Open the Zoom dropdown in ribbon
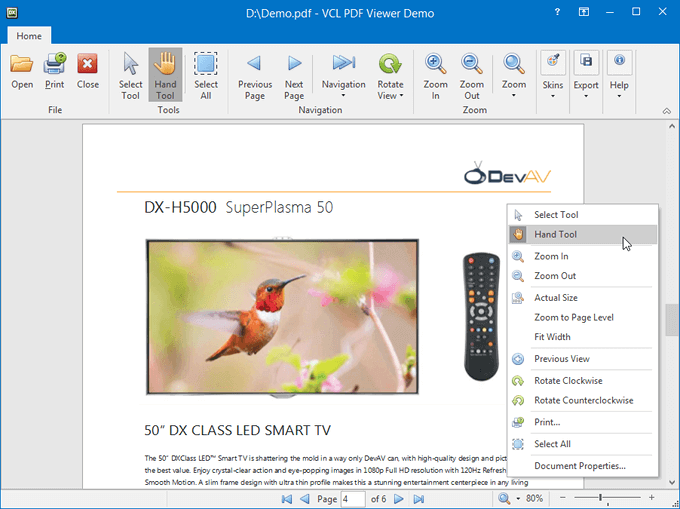Viewport: 680px width, 509px height. point(514,76)
